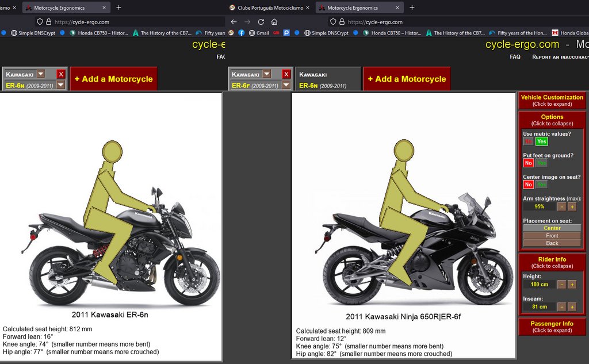Viewport: 589px width, 364px height.
Task: Open Kawasaki make dropdown above ER-6f
Action: pos(266,74)
